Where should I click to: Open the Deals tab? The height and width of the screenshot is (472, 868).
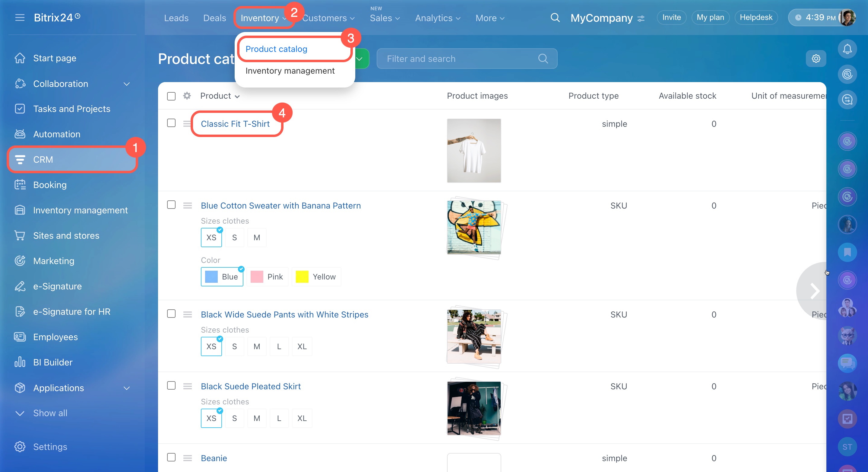214,18
